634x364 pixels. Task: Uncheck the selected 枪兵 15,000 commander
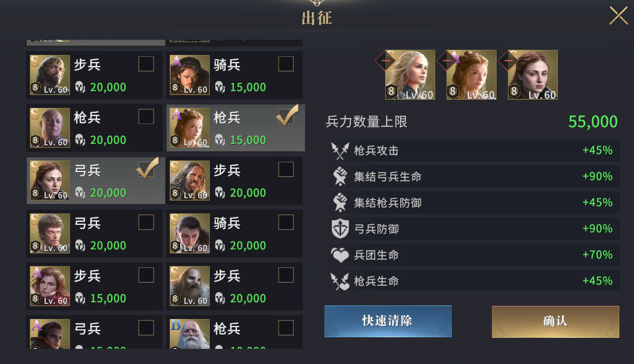(286, 116)
